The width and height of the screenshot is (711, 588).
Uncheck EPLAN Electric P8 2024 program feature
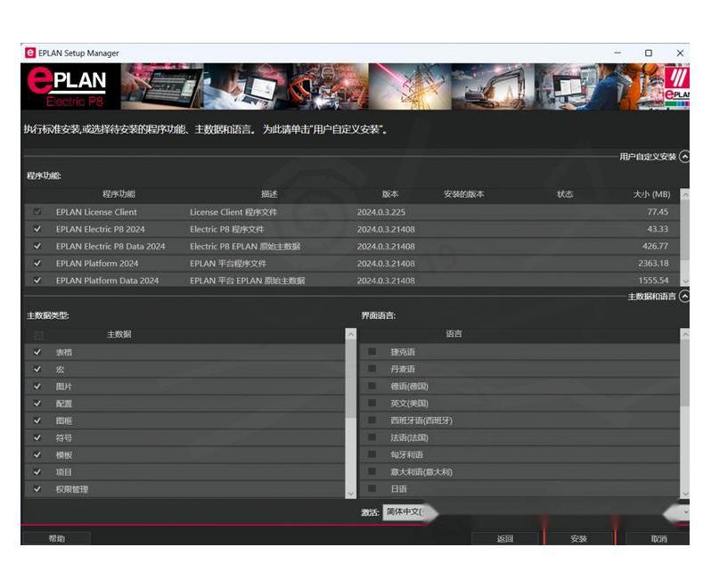click(x=37, y=229)
